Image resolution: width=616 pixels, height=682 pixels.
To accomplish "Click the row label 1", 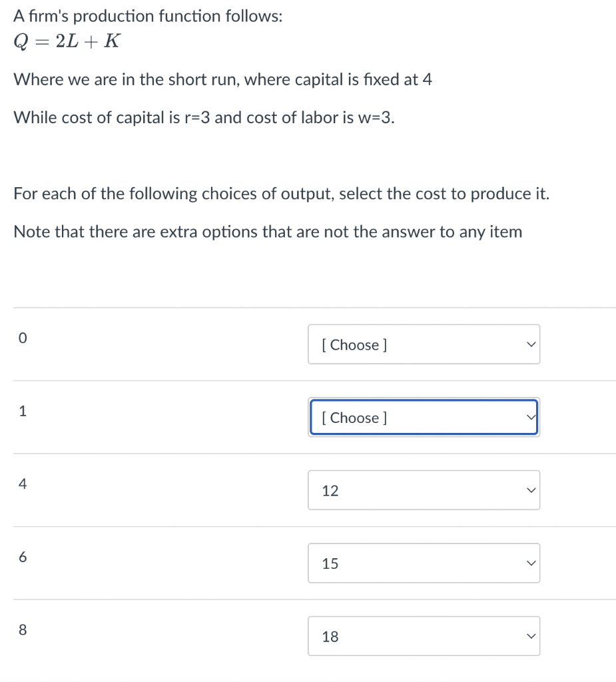I will tap(22, 411).
